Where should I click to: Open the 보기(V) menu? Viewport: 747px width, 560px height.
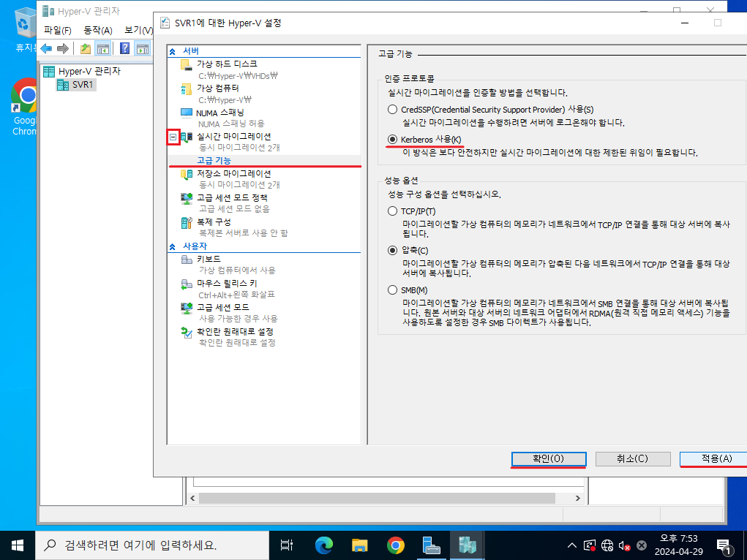138,31
